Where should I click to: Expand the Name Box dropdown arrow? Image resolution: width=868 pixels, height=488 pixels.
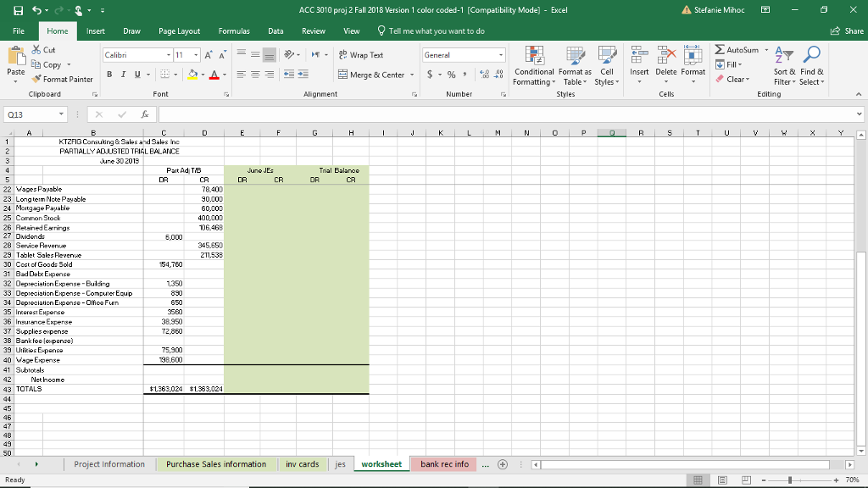(61, 114)
